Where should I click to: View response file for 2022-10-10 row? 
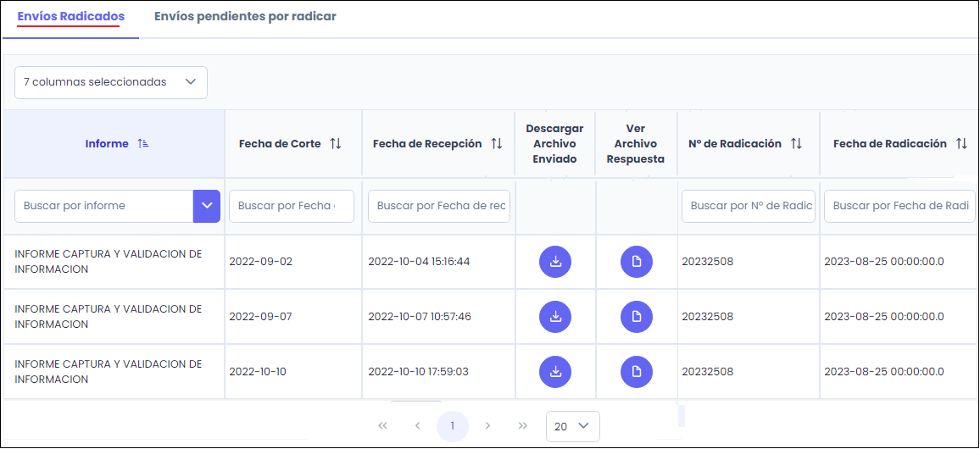[637, 371]
